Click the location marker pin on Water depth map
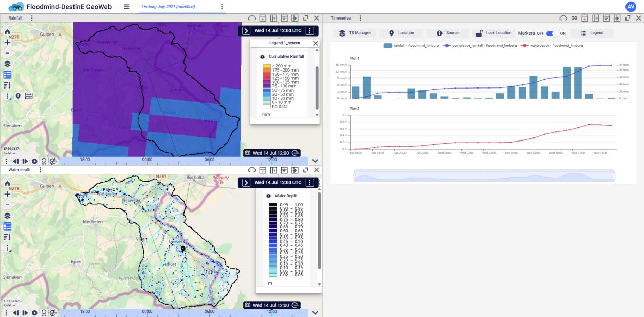Image resolution: width=644 pixels, height=317 pixels. point(182,249)
